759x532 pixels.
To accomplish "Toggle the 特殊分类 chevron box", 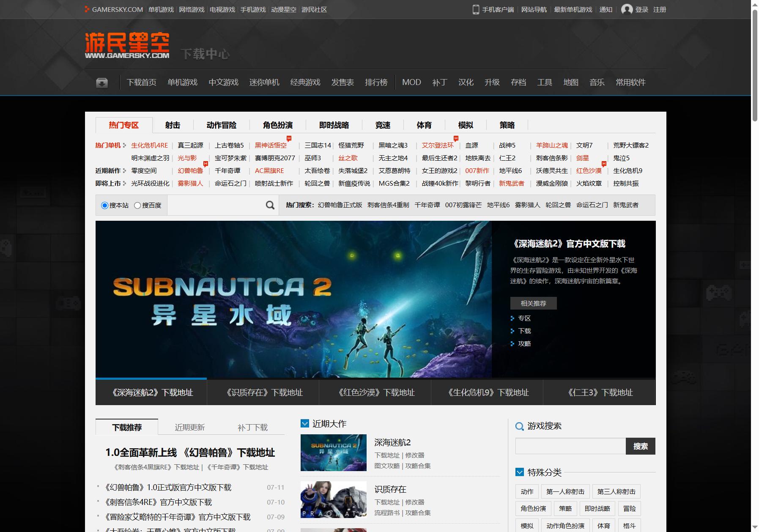I will (x=520, y=472).
